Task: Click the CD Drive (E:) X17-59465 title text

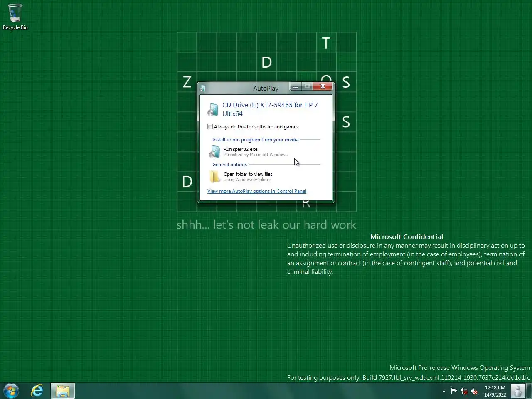Action: pyautogui.click(x=270, y=109)
